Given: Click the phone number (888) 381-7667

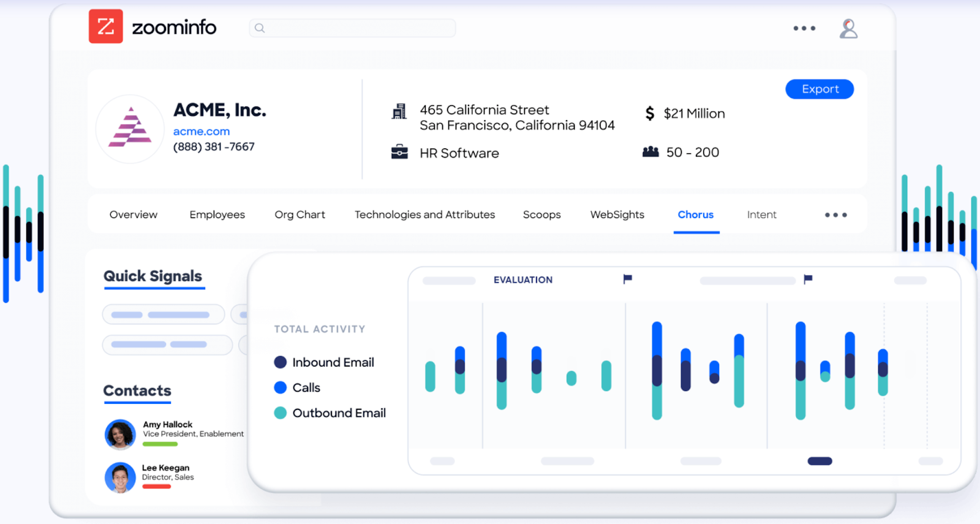Looking at the screenshot, I should click(214, 146).
